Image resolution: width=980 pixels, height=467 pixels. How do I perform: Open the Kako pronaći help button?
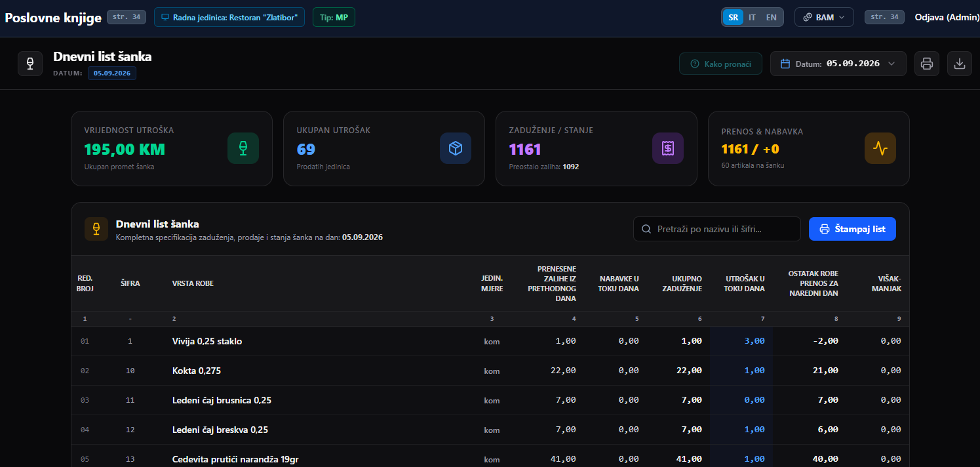(720, 64)
